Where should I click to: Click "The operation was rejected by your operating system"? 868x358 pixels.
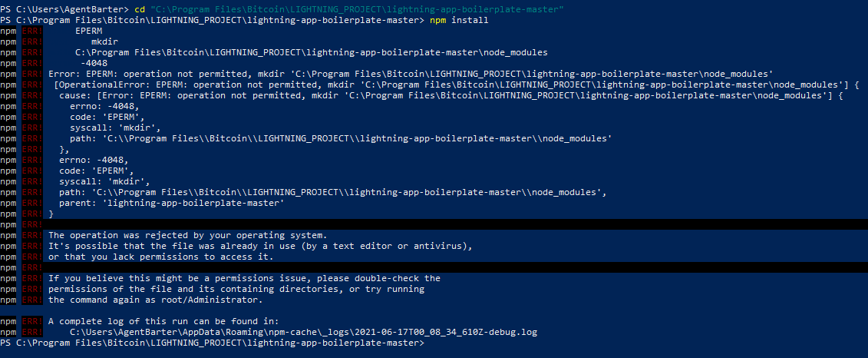pyautogui.click(x=188, y=235)
